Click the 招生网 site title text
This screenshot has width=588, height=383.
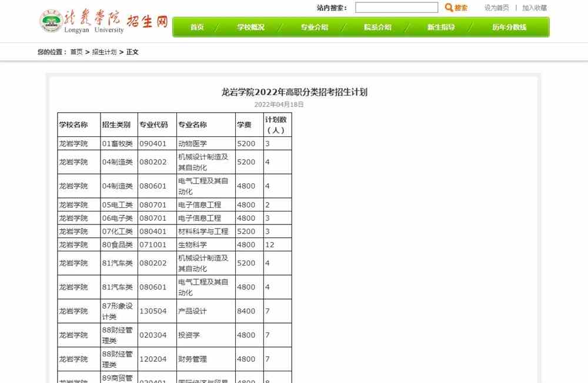[x=147, y=21]
